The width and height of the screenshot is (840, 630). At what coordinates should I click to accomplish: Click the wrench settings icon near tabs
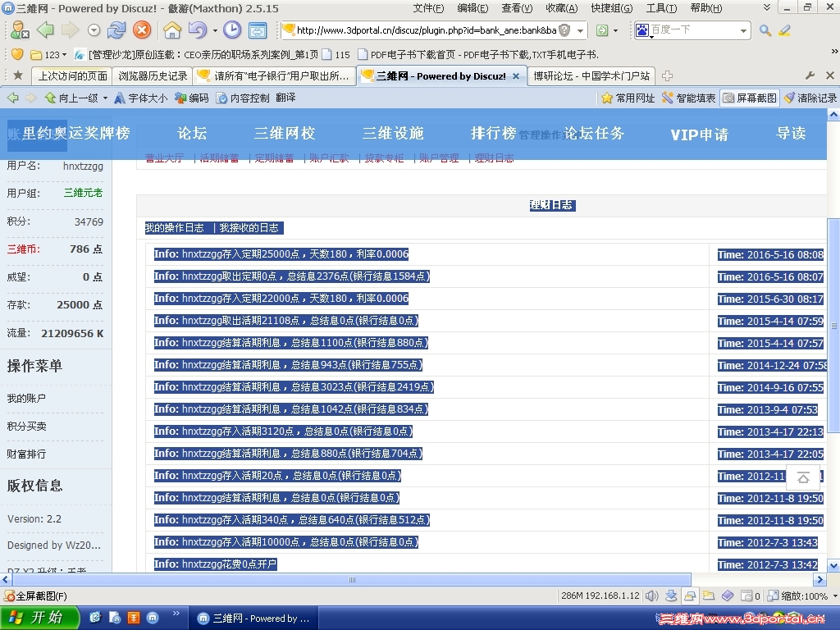click(810, 75)
